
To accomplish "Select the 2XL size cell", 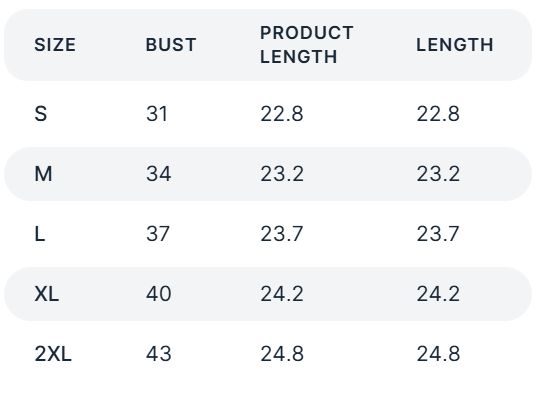I will (x=53, y=354).
